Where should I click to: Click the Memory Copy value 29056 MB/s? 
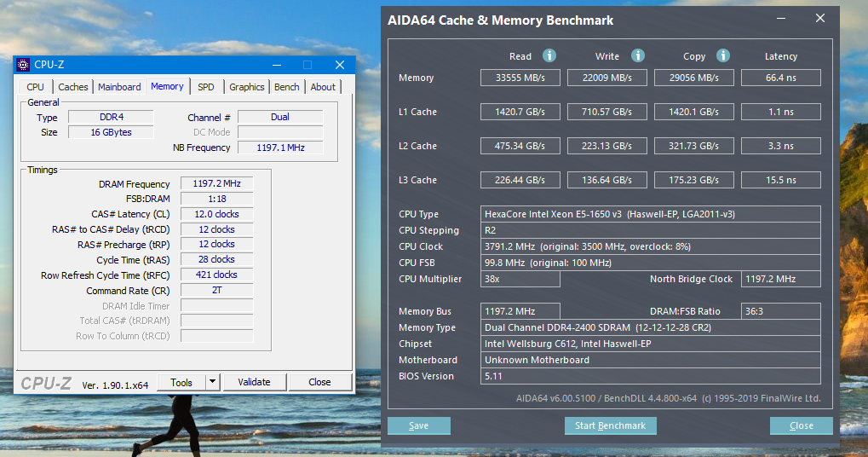694,78
